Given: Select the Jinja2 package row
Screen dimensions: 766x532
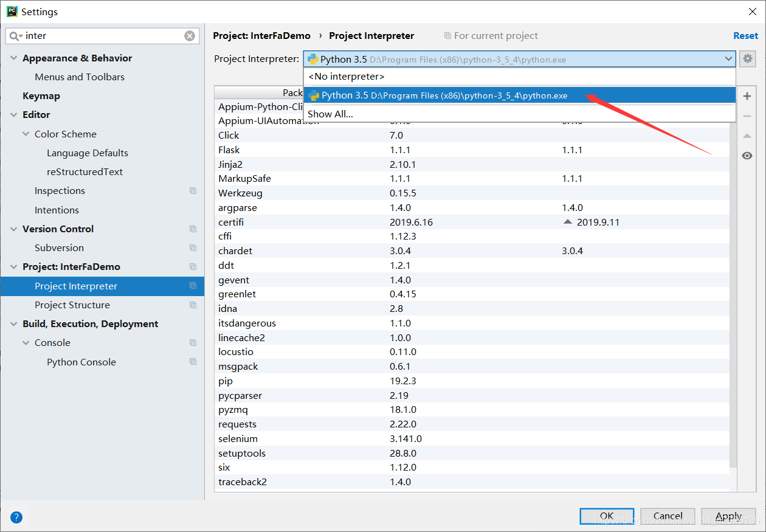Looking at the screenshot, I should pos(472,164).
